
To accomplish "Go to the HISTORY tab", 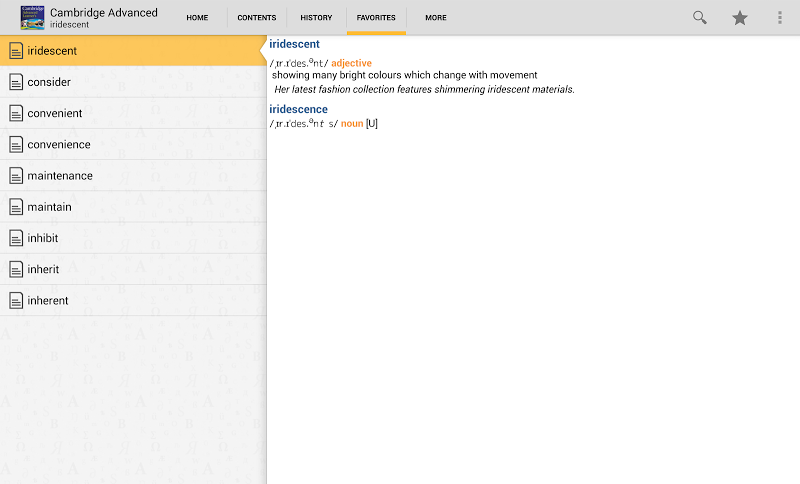I will pos(316,18).
